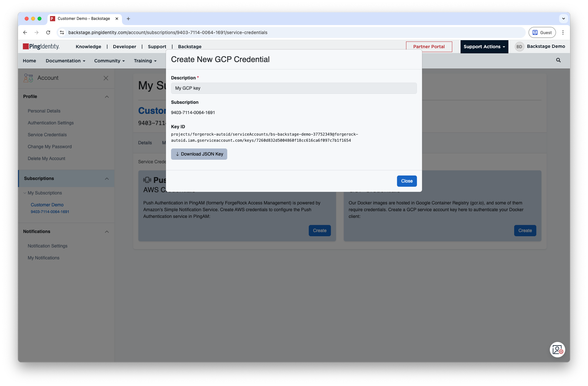The image size is (588, 386).
Task: Collapse the Subscriptions section
Action: 107,179
